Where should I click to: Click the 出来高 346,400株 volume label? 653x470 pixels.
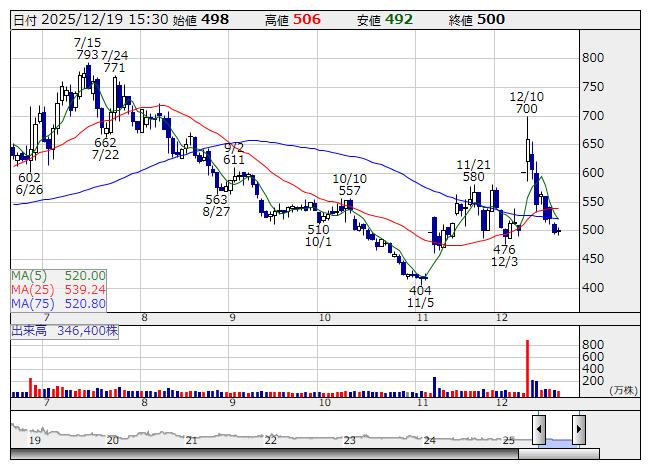coord(65,331)
